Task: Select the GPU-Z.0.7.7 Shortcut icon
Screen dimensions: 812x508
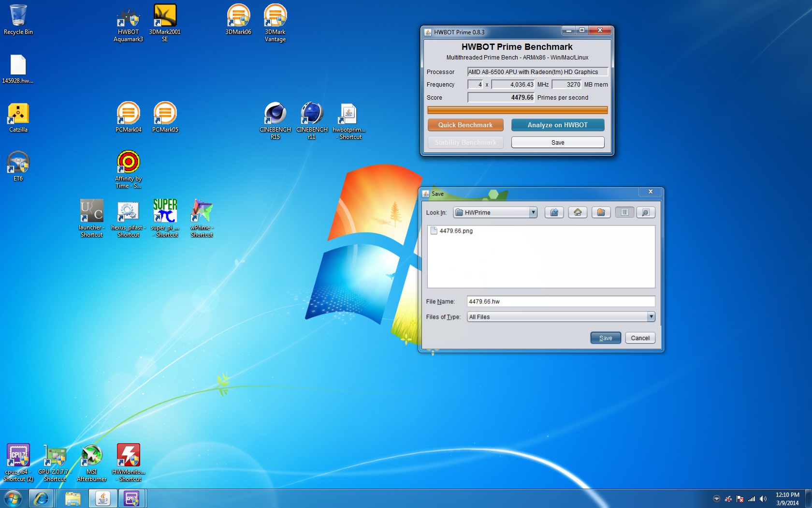Action: click(x=55, y=463)
